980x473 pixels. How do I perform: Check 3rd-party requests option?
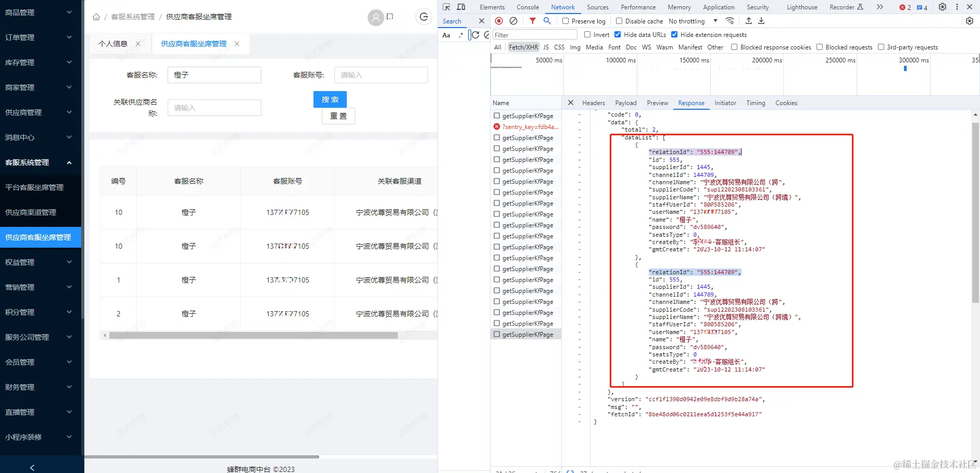point(881,47)
